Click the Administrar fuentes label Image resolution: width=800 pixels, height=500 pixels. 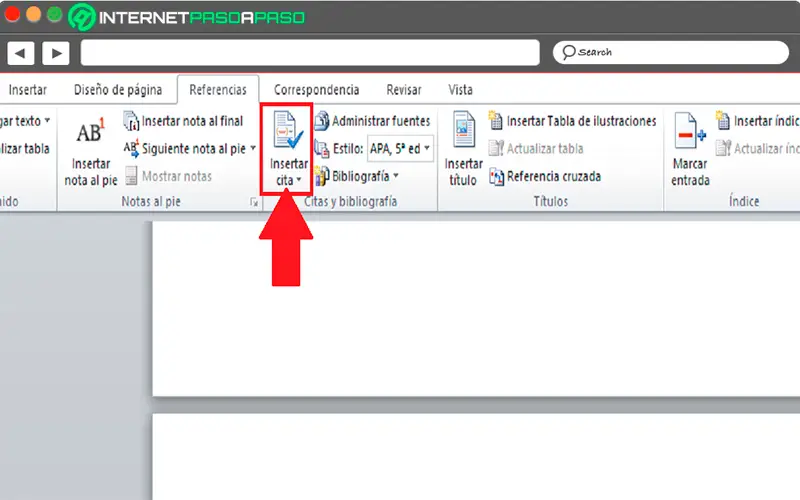[381, 121]
